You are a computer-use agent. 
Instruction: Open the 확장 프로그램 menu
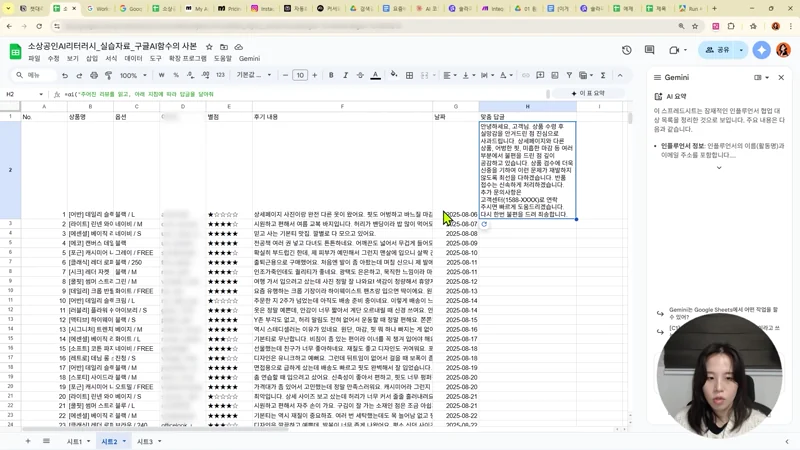188,59
